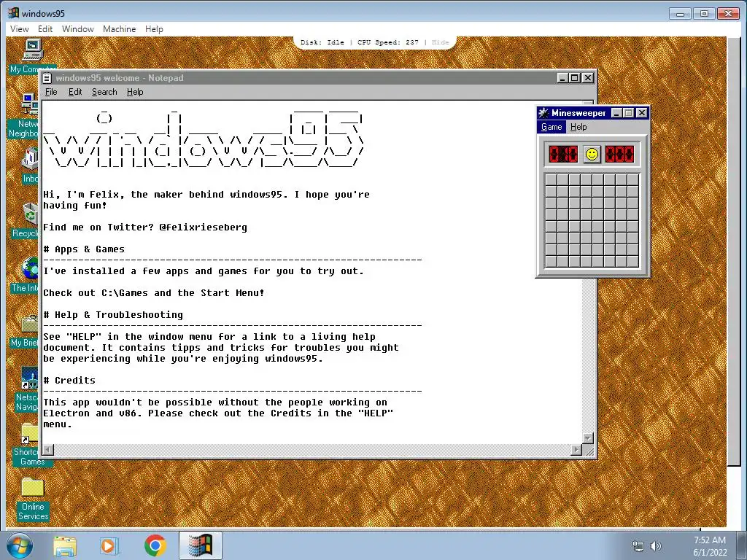
Task: Click the bottom-right Minesweeper grid cell
Action: (x=632, y=261)
